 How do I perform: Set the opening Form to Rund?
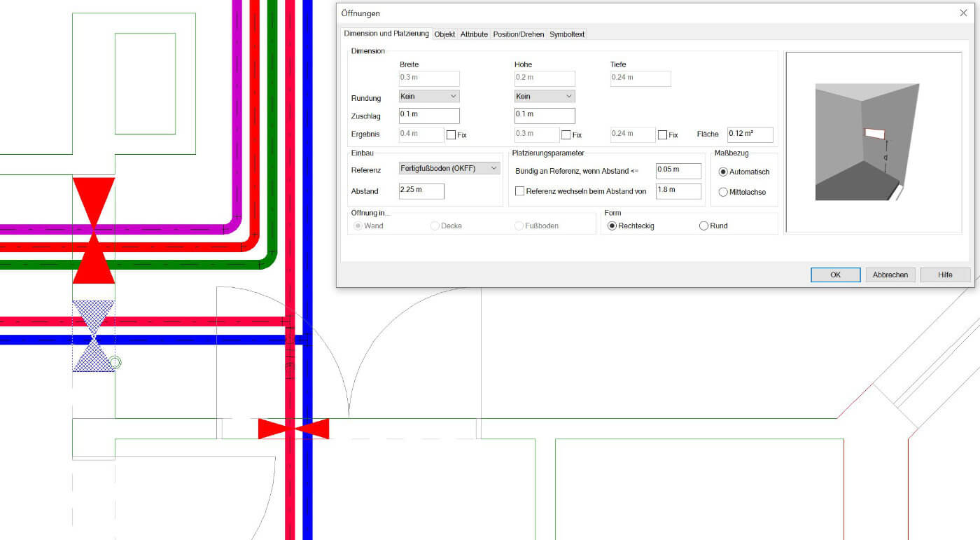(x=702, y=226)
